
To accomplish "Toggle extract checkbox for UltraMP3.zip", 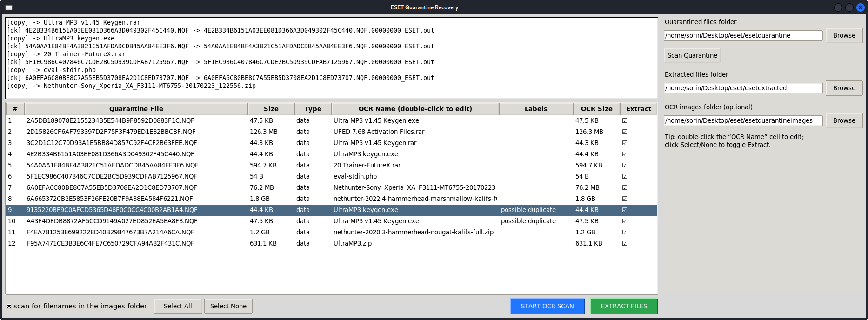I will [x=625, y=243].
